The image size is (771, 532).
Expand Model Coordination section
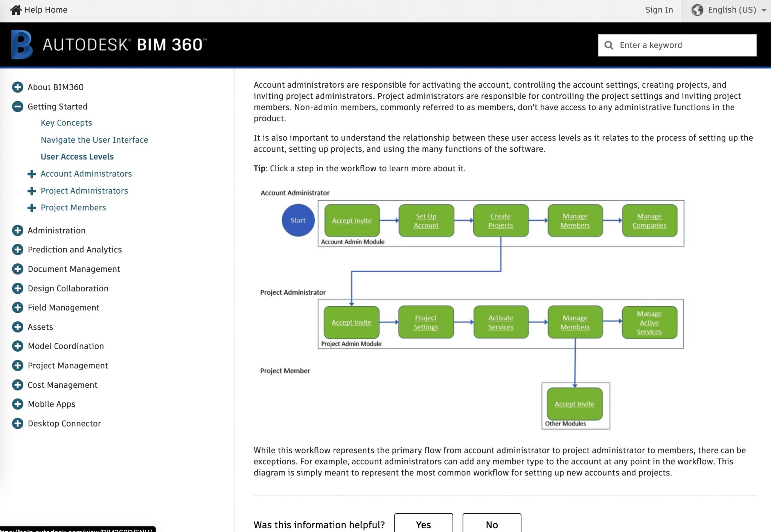[x=17, y=346]
